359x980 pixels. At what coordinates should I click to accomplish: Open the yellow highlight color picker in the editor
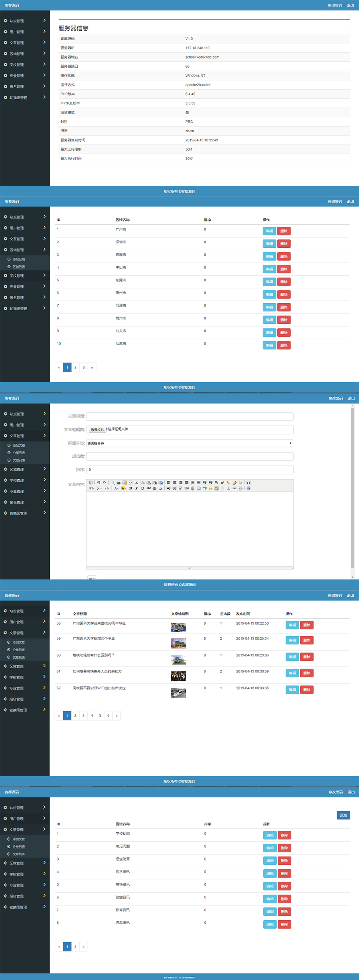(123, 488)
